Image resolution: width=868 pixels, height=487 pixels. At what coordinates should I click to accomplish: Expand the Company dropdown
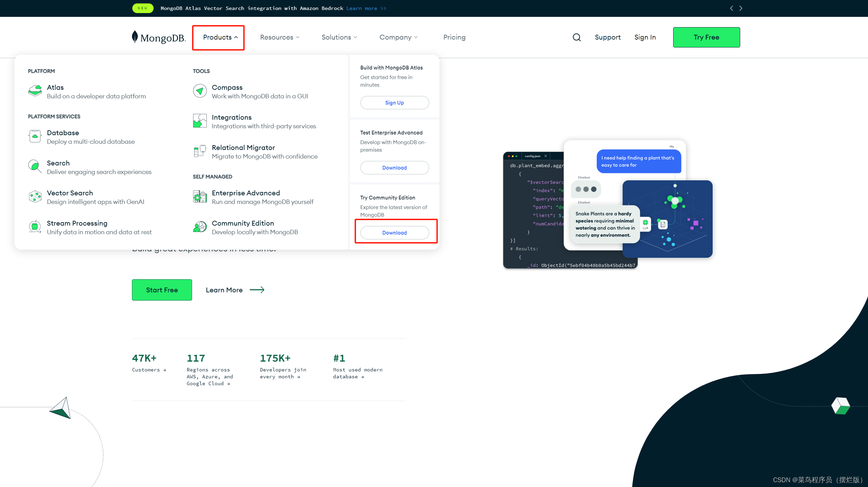[x=398, y=37]
